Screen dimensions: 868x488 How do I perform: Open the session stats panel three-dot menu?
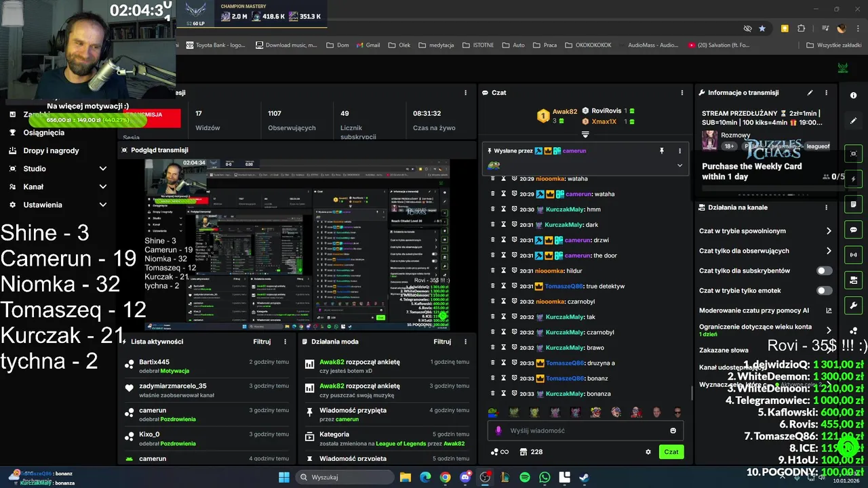pyautogui.click(x=465, y=93)
